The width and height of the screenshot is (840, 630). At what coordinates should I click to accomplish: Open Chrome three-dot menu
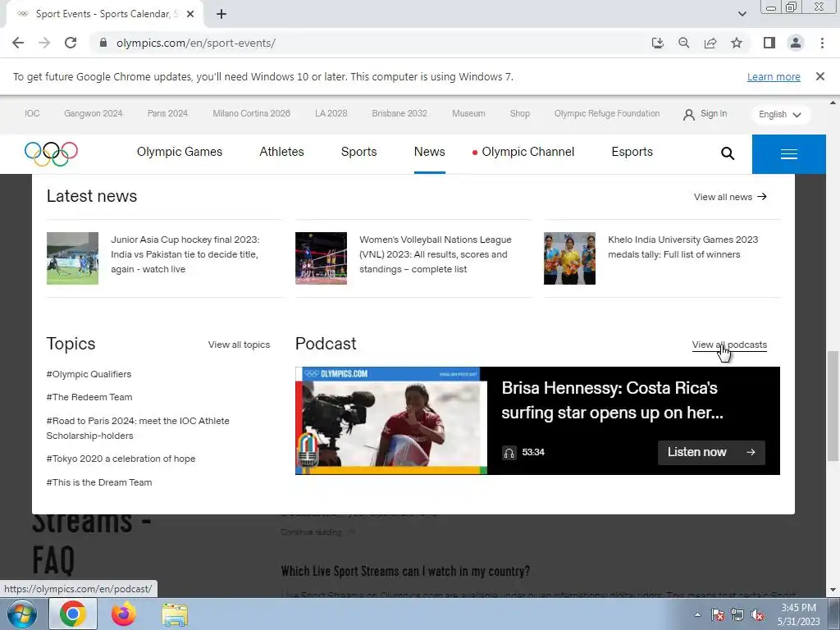pos(822,43)
